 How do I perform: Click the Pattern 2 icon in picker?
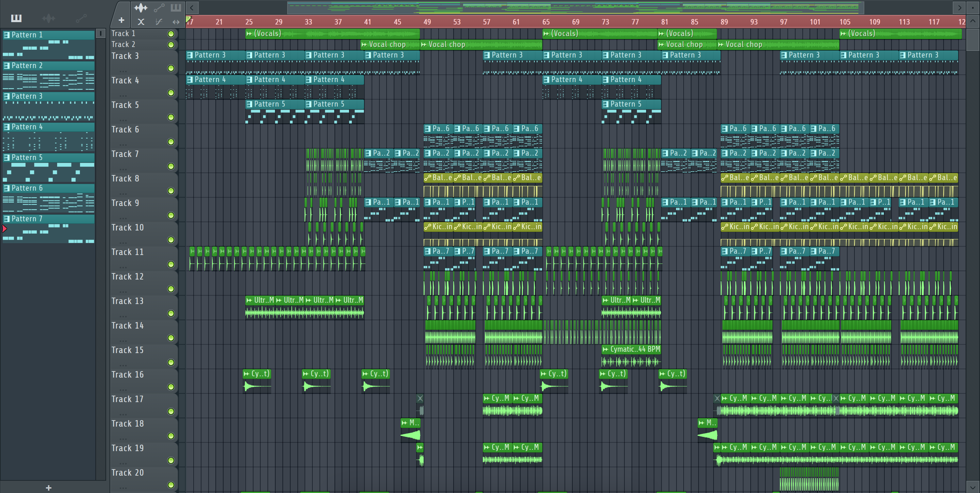(x=6, y=65)
